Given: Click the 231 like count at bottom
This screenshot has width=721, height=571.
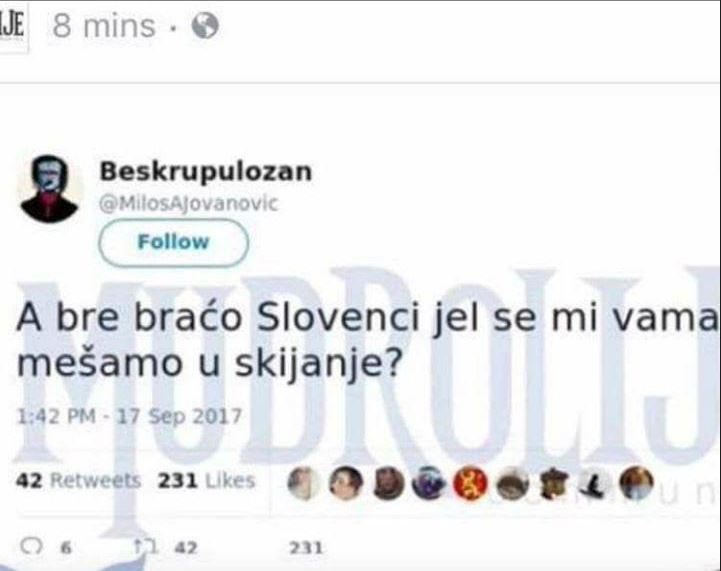Looking at the screenshot, I should coord(306,548).
